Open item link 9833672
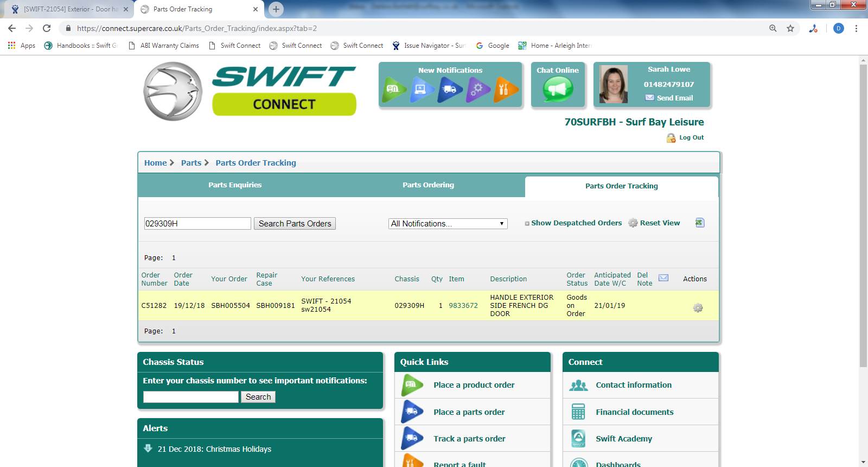The width and height of the screenshot is (868, 467). click(463, 306)
